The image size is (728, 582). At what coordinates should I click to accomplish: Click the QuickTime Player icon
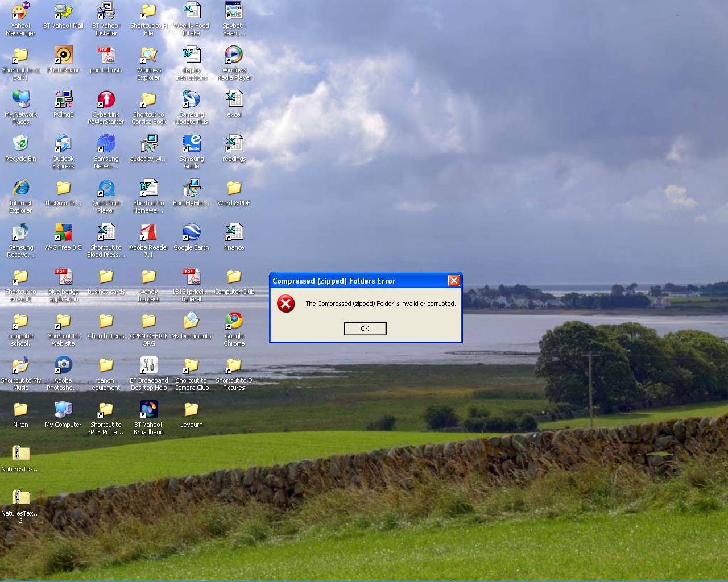pos(106,189)
